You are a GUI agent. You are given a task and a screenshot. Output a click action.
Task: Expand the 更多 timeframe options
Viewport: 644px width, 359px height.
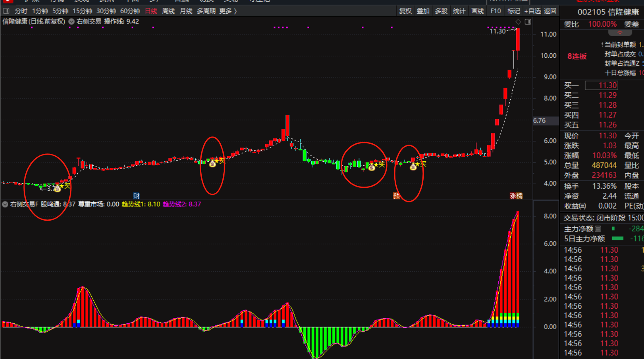(x=228, y=11)
